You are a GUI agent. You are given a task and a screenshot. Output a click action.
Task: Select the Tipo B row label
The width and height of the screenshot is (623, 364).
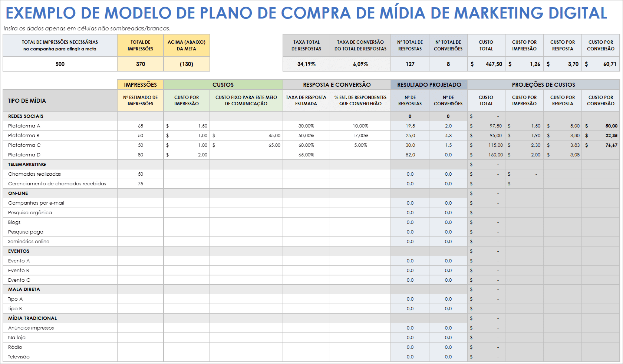(15, 309)
